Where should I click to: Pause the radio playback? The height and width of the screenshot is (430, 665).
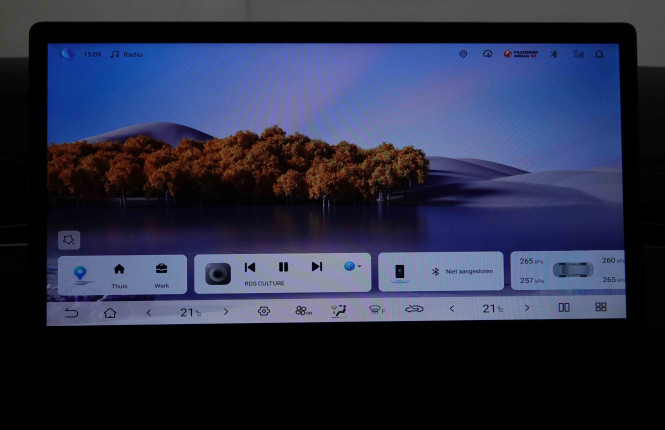(x=283, y=267)
